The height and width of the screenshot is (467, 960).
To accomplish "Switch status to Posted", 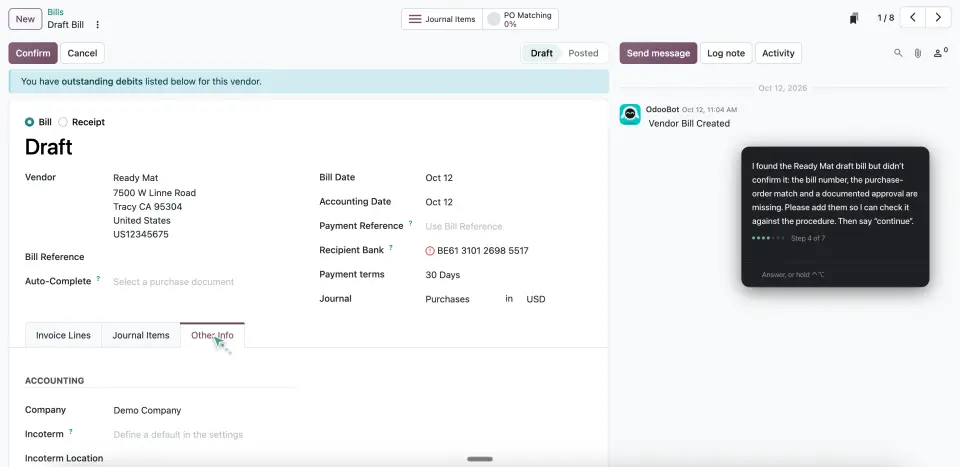I will point(583,53).
